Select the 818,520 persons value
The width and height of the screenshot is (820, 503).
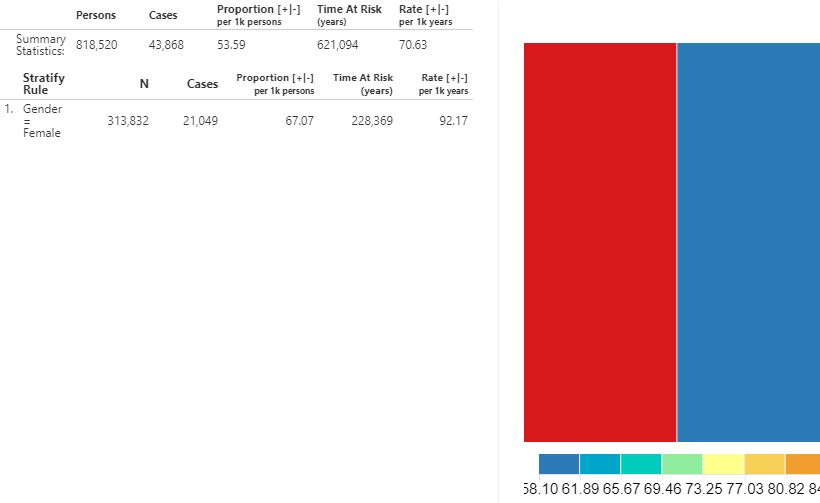pyautogui.click(x=97, y=45)
